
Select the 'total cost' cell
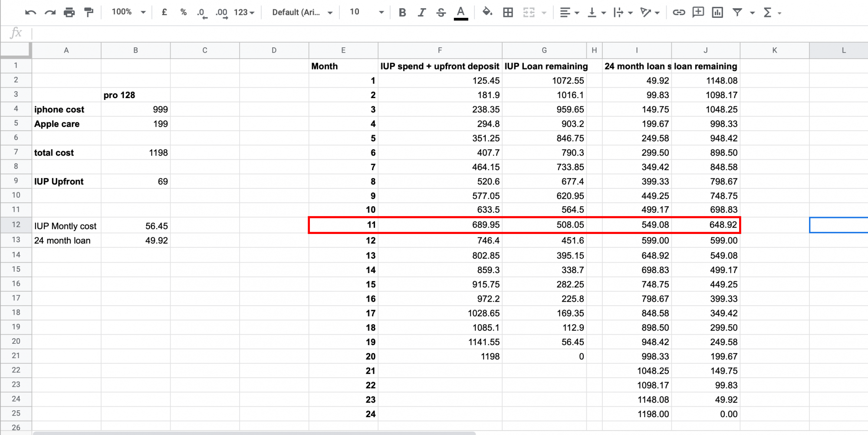(x=66, y=152)
